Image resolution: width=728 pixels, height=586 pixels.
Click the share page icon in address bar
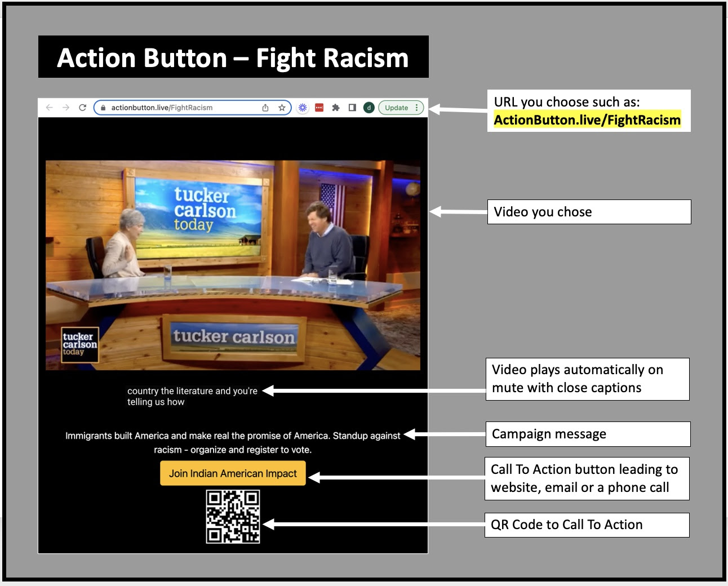(265, 108)
